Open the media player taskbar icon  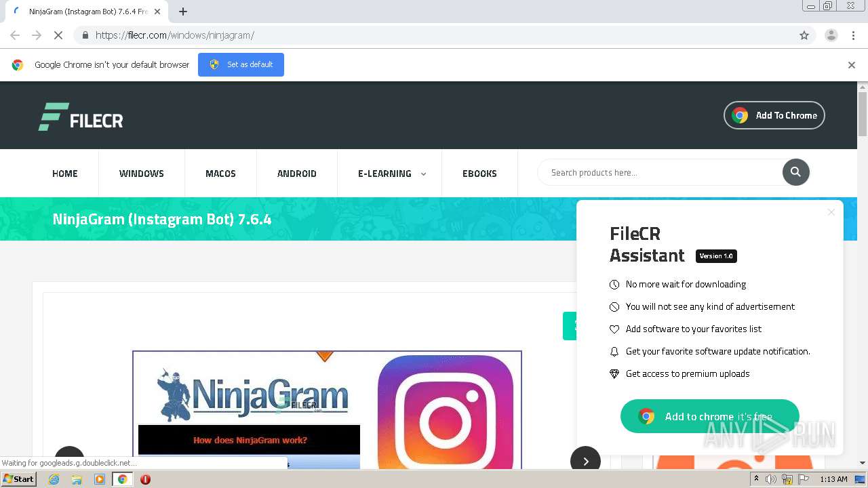100,479
